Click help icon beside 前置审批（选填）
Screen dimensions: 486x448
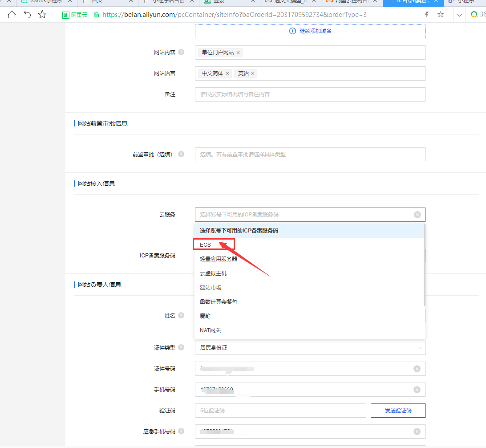point(181,155)
